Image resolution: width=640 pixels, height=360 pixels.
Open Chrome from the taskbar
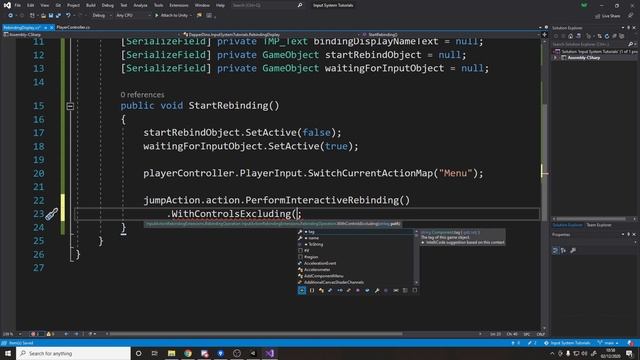(x=188, y=353)
